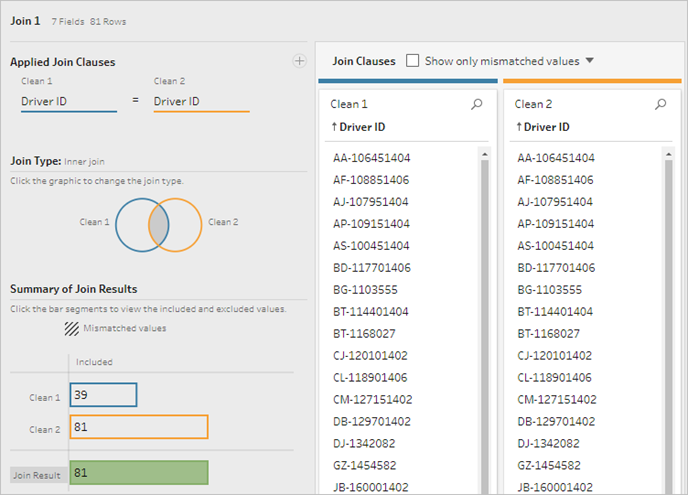Search the Clean 2 Driver ID values

(x=660, y=104)
